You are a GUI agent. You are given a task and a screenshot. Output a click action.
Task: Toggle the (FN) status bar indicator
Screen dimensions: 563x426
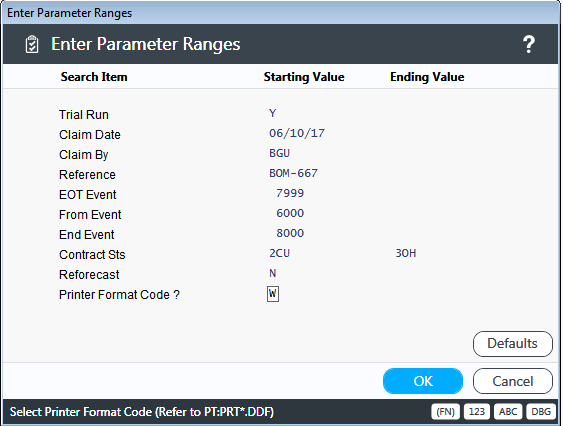(445, 412)
